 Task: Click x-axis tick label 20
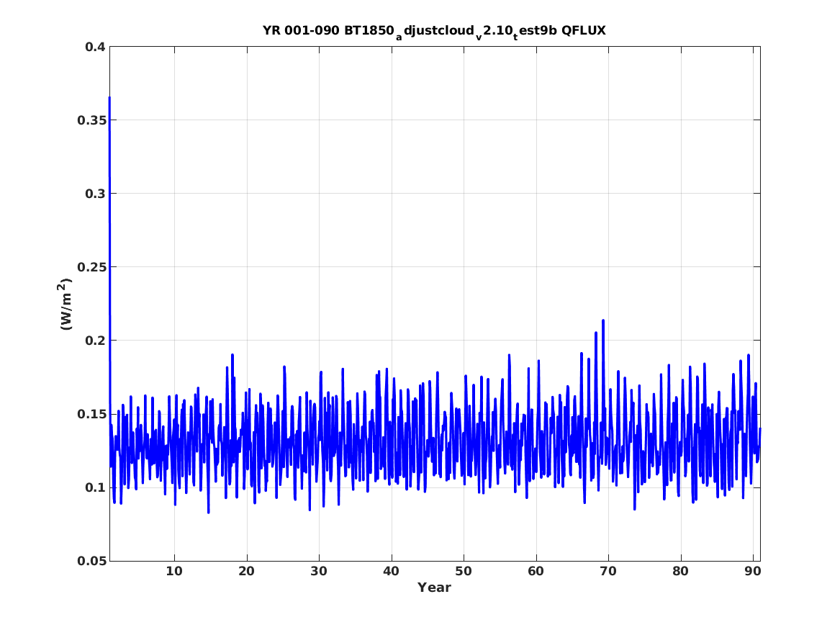coord(246,572)
